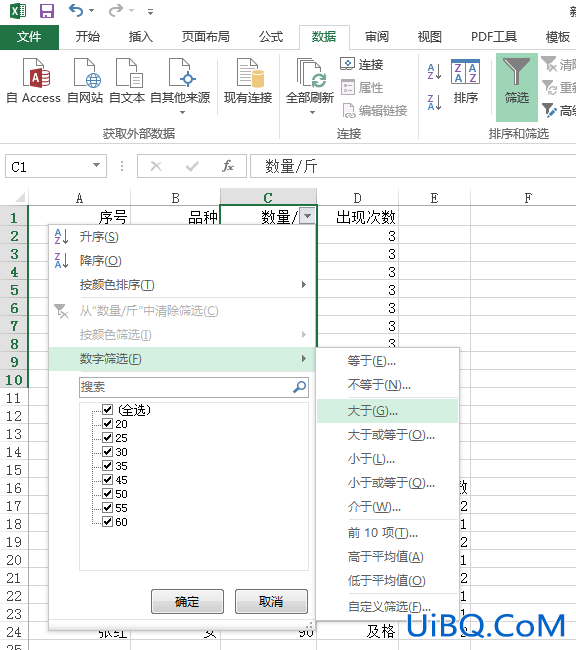Click the formula bar showing 数量/斤

[413, 166]
